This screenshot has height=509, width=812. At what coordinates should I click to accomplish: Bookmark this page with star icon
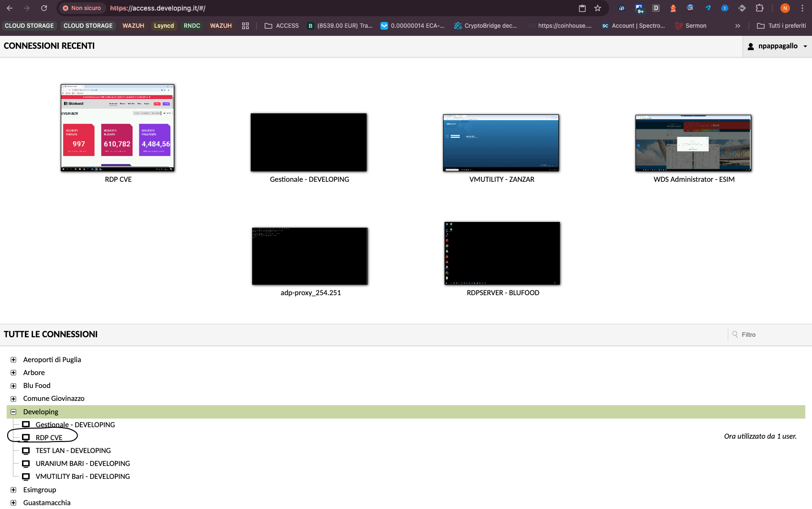point(598,8)
